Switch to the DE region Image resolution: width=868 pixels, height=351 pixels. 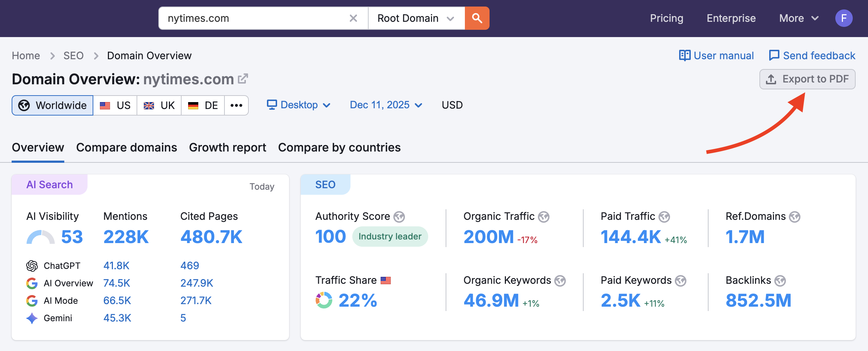[x=203, y=105]
